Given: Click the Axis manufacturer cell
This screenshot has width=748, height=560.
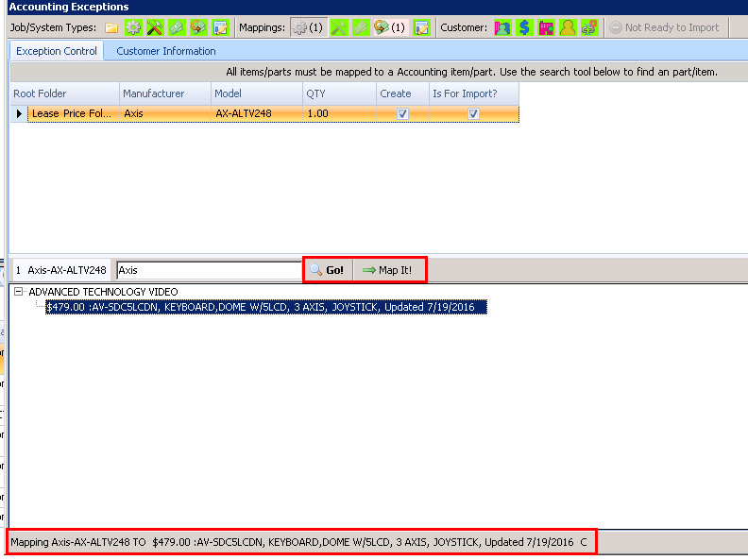Looking at the screenshot, I should point(165,114).
